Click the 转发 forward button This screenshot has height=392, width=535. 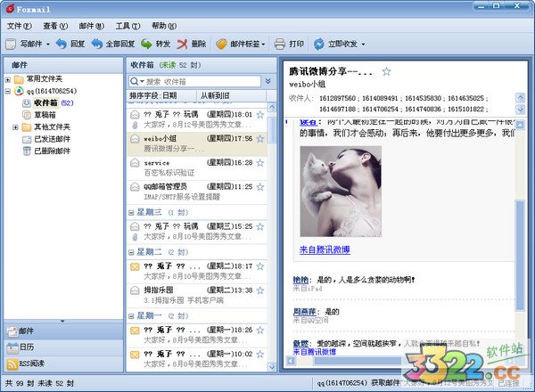pyautogui.click(x=155, y=44)
